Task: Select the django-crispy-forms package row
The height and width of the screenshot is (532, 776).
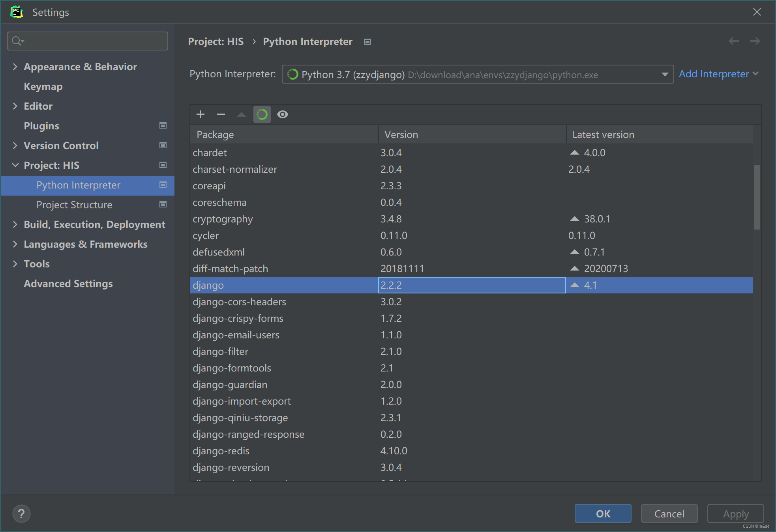Action: pyautogui.click(x=472, y=318)
